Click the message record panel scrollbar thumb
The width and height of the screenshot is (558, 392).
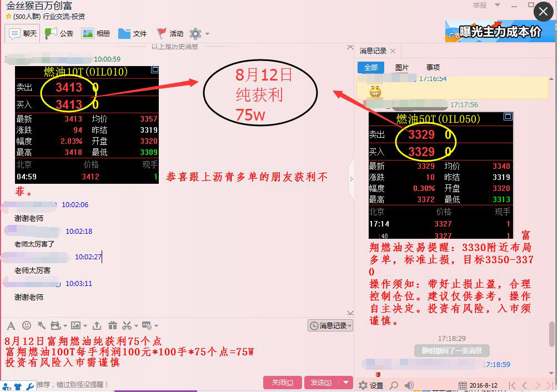click(x=551, y=334)
